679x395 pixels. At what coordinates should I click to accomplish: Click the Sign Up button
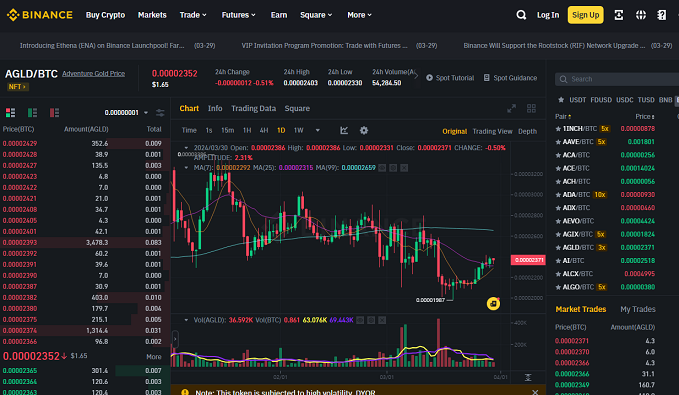(585, 15)
